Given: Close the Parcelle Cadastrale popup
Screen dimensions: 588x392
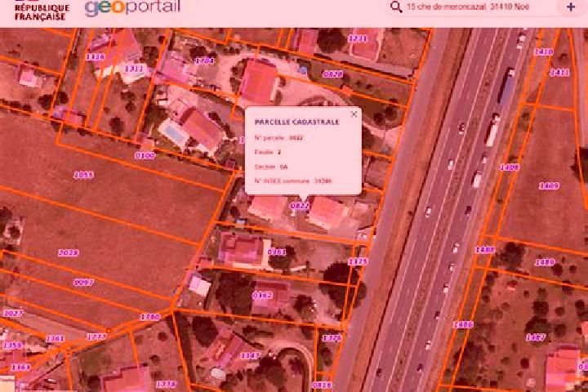Looking at the screenshot, I should click(x=354, y=114).
